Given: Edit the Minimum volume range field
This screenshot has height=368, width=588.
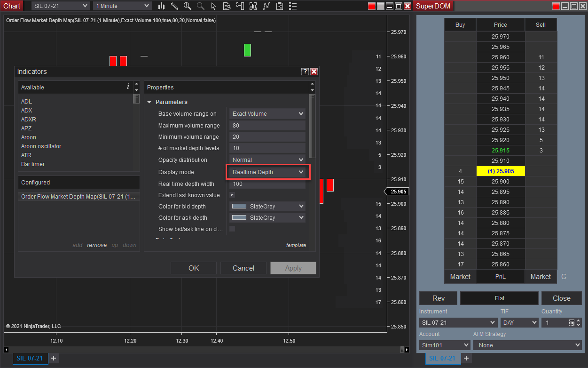Looking at the screenshot, I should click(x=267, y=137).
